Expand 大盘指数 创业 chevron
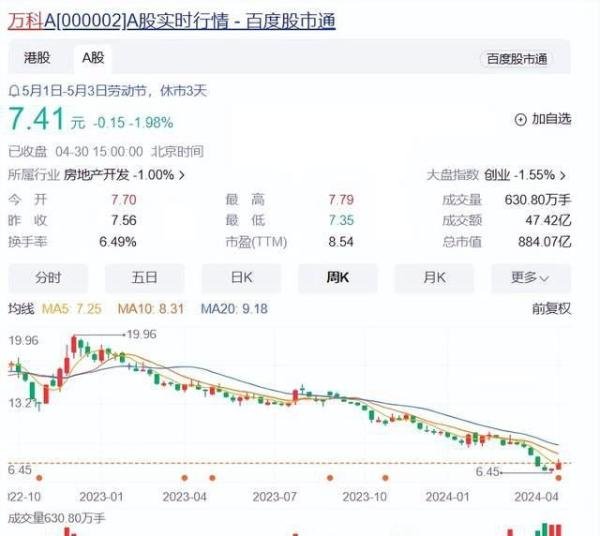The height and width of the screenshot is (536, 600). pyautogui.click(x=563, y=176)
